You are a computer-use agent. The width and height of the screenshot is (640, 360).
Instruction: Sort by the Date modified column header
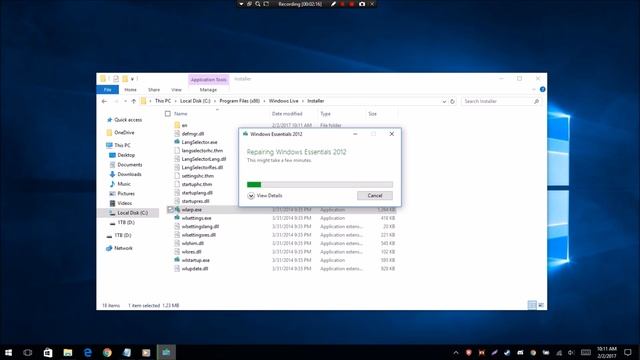287,113
